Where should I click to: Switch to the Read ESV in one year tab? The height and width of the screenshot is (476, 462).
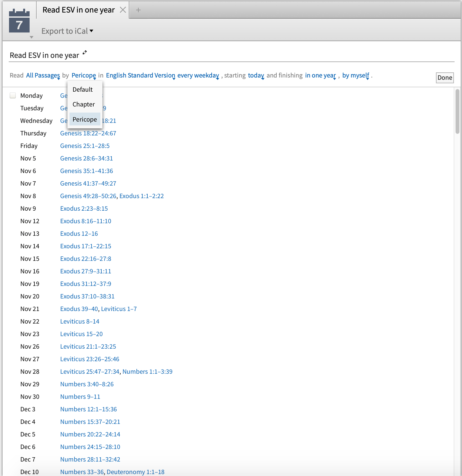79,10
